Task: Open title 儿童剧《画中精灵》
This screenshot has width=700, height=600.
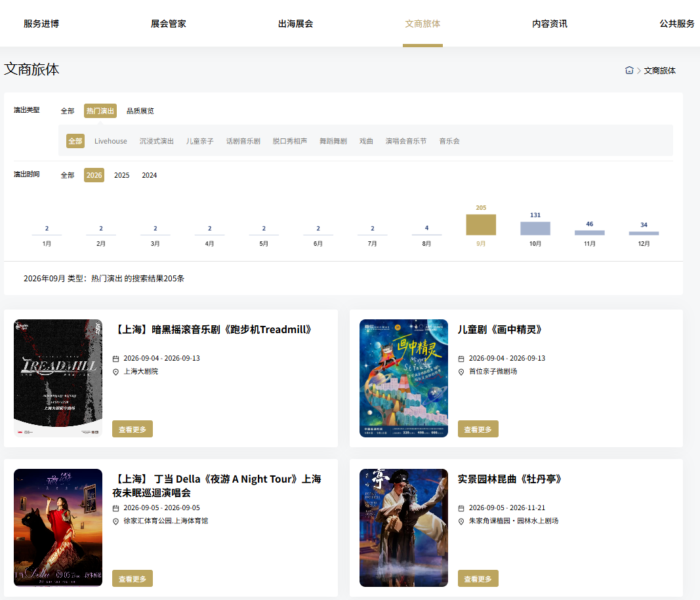Action: click(x=500, y=330)
